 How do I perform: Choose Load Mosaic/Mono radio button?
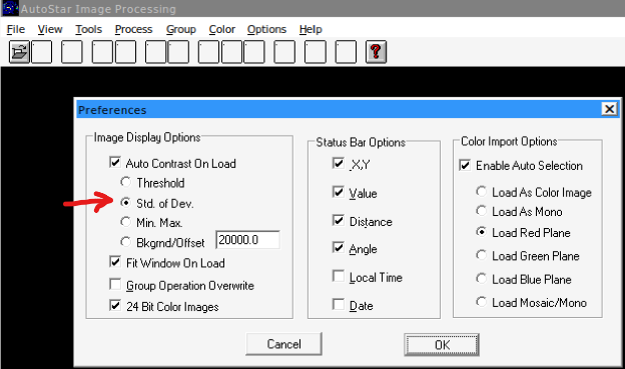(x=482, y=302)
